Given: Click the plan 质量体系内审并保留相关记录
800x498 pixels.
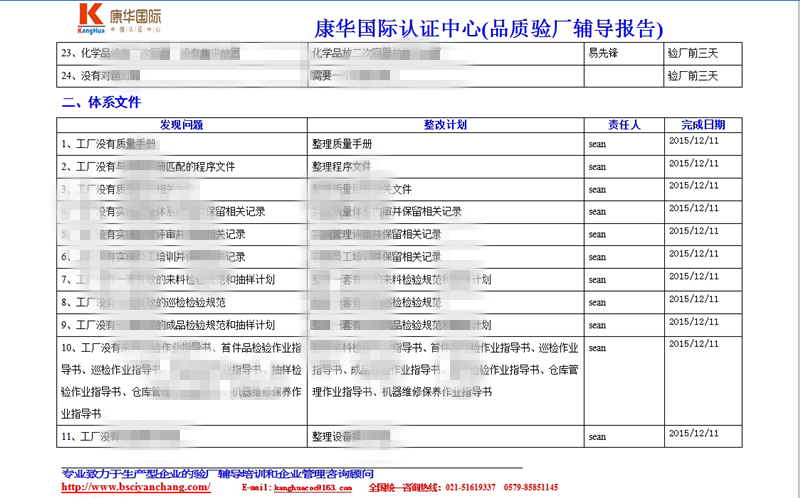Looking at the screenshot, I should pos(446,212).
